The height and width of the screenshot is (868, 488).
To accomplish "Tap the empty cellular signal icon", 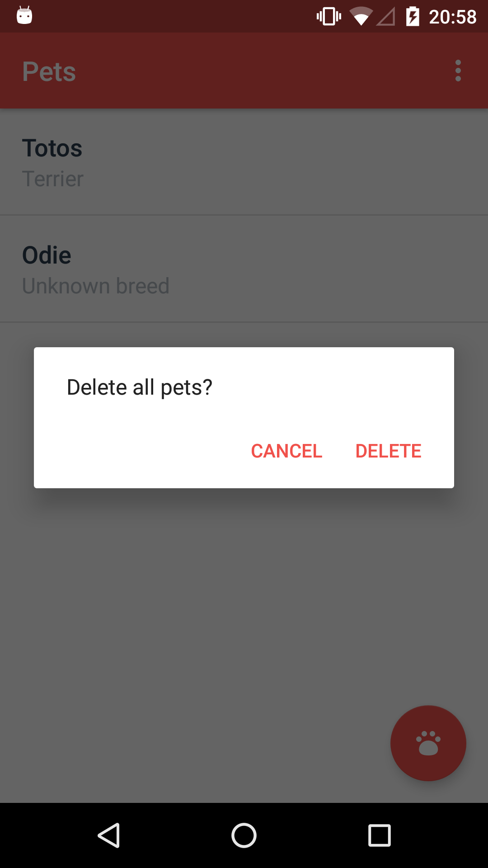I will (386, 17).
